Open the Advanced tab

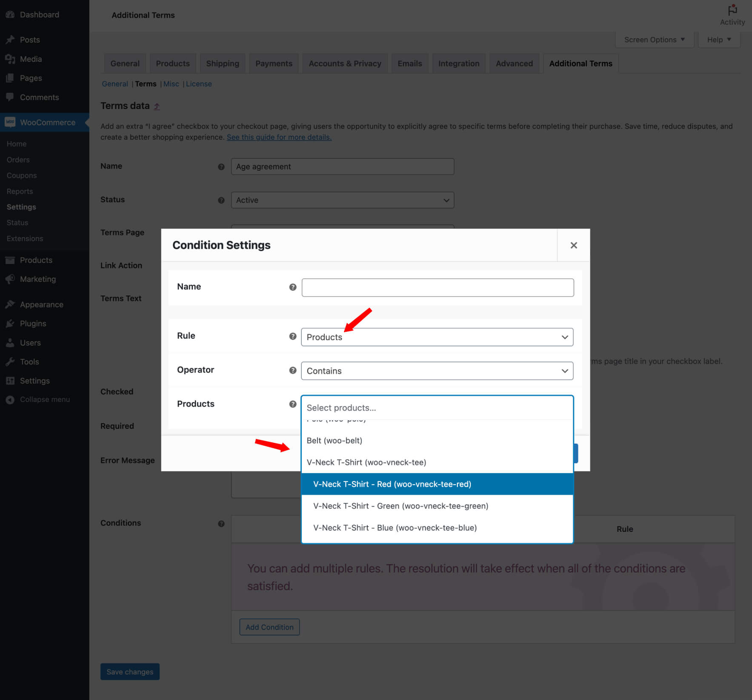pyautogui.click(x=514, y=63)
